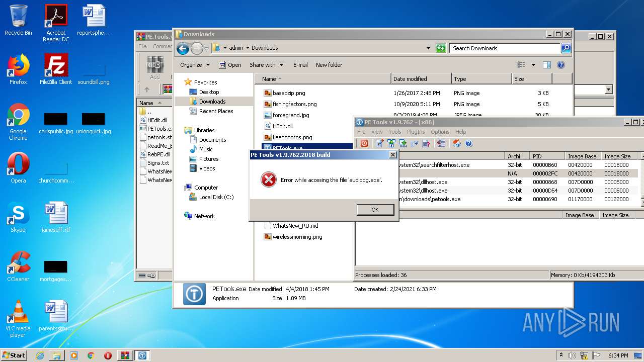644x362 pixels.
Task: Select keepphotos.png in file list
Action: tap(292, 137)
